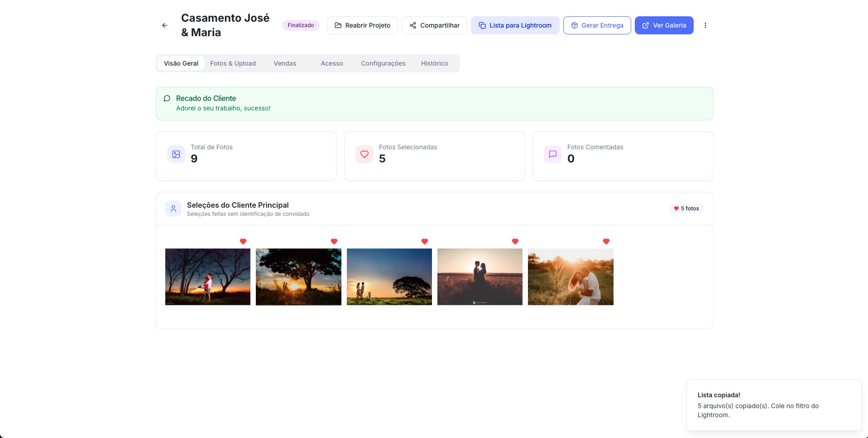Click the Total de Fotos image icon

click(176, 154)
